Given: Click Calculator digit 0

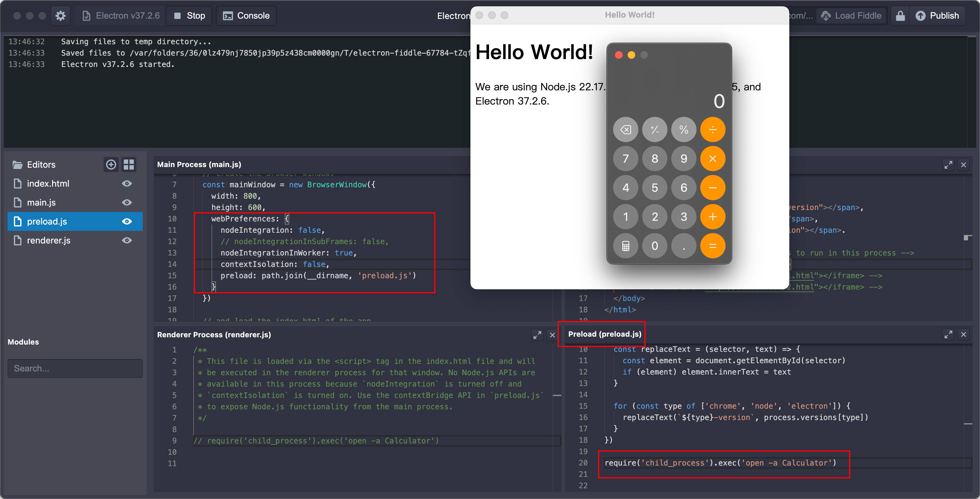Looking at the screenshot, I should 655,246.
